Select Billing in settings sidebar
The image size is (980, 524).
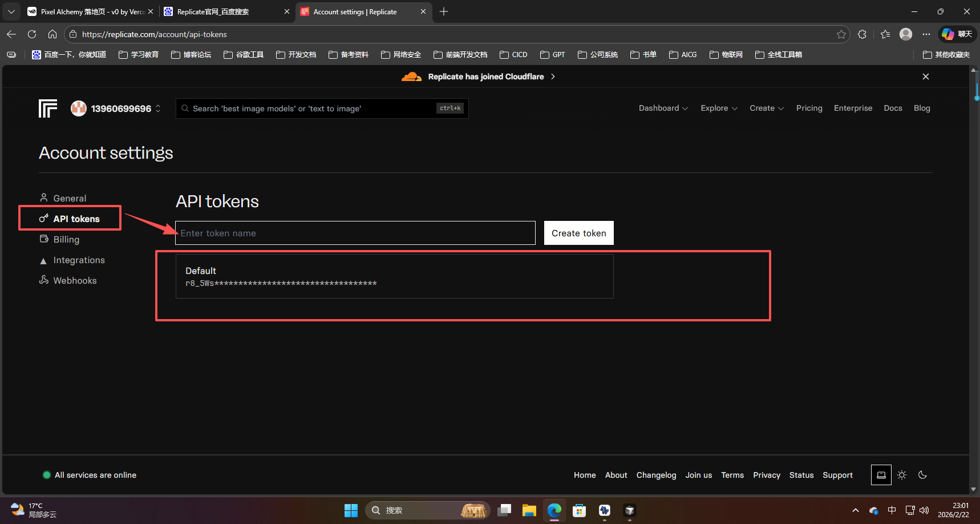(x=59, y=239)
